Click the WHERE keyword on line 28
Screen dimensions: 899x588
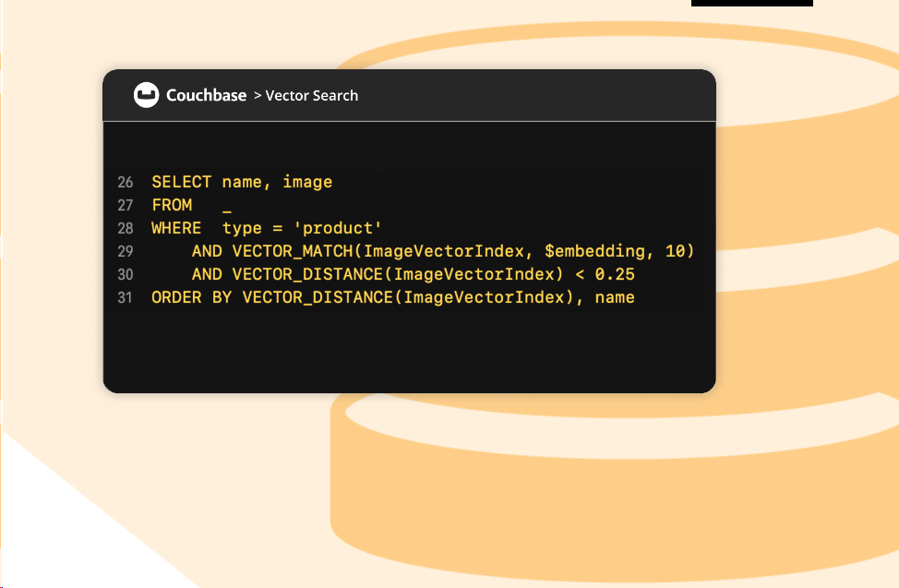pos(176,228)
